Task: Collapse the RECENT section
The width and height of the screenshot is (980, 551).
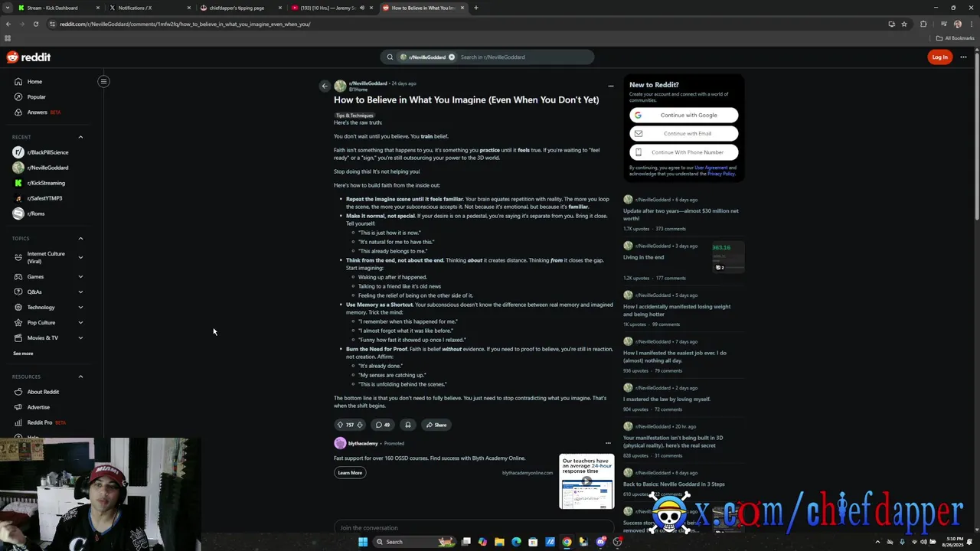Action: coord(80,137)
